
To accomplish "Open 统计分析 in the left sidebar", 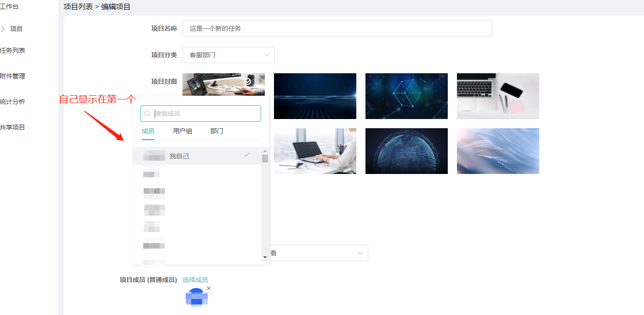I will coord(13,102).
